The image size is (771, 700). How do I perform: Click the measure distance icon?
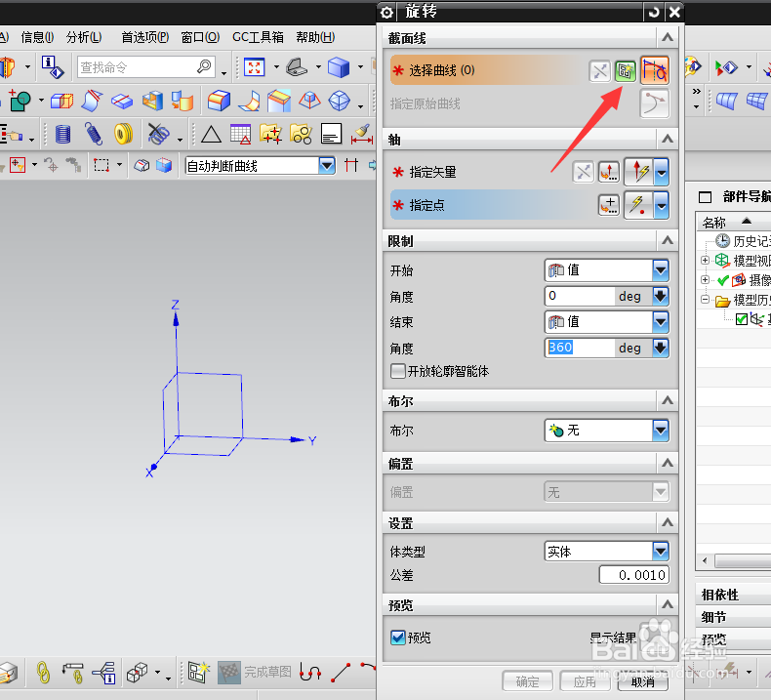[x=362, y=135]
